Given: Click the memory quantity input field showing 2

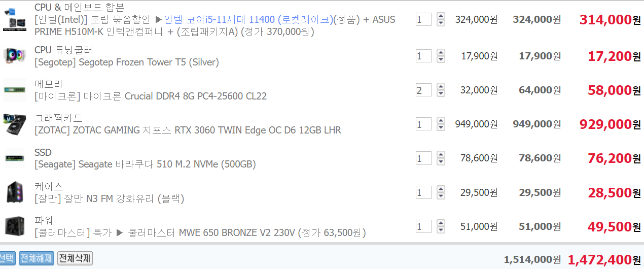Looking at the screenshot, I should (423, 90).
